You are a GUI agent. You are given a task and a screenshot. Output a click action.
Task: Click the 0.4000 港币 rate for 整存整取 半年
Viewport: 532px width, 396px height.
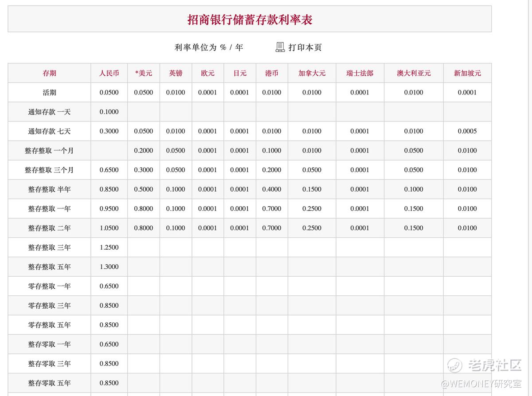point(272,189)
